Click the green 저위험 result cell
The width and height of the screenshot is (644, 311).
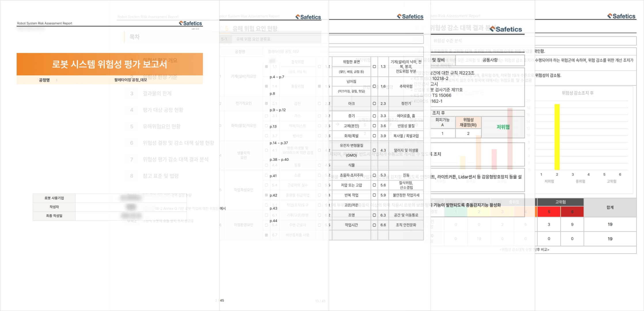click(503, 127)
